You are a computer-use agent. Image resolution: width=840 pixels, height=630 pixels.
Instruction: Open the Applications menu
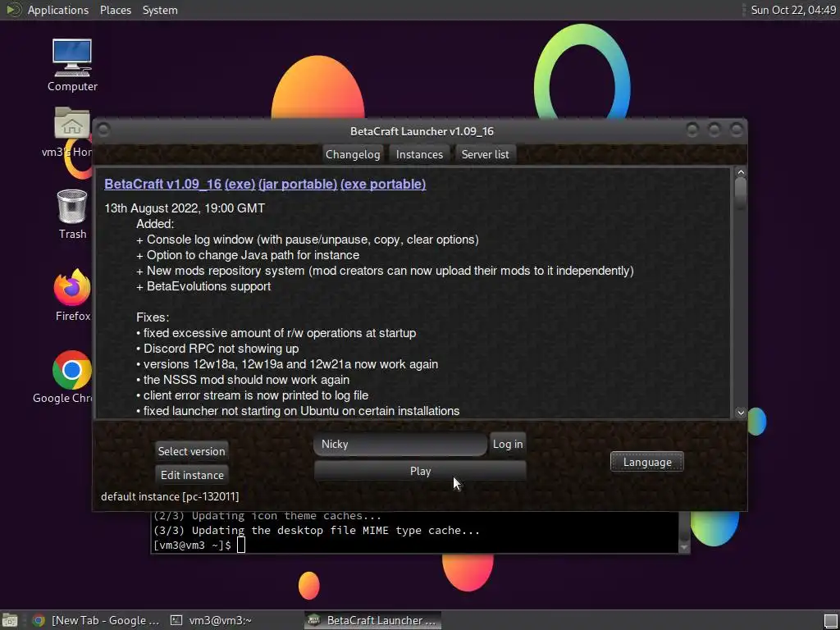(x=58, y=10)
